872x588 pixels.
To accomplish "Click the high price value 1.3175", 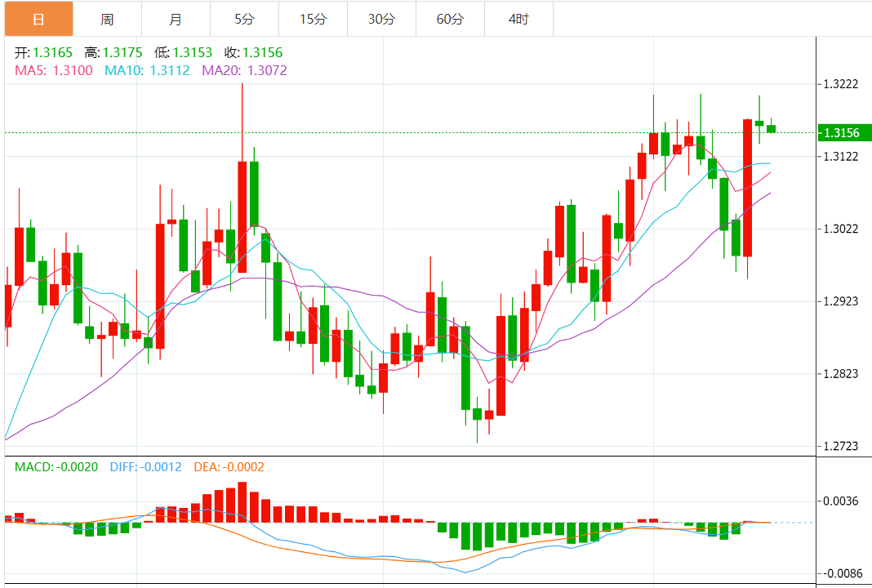I will [x=122, y=53].
